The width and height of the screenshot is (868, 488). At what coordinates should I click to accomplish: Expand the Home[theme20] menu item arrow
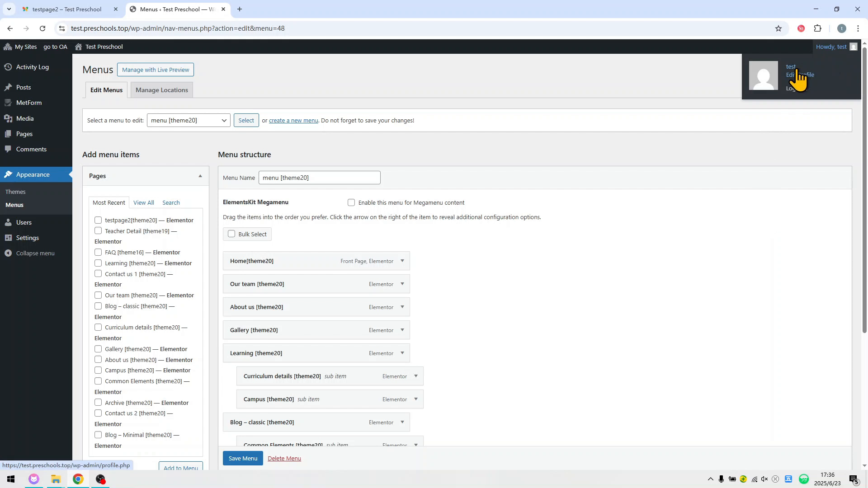tap(402, 261)
